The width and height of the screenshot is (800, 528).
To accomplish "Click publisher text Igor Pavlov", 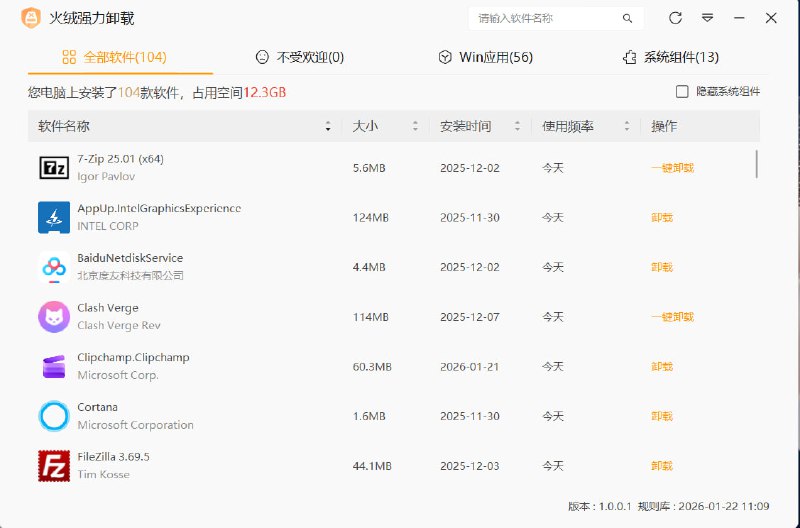I will coord(106,177).
